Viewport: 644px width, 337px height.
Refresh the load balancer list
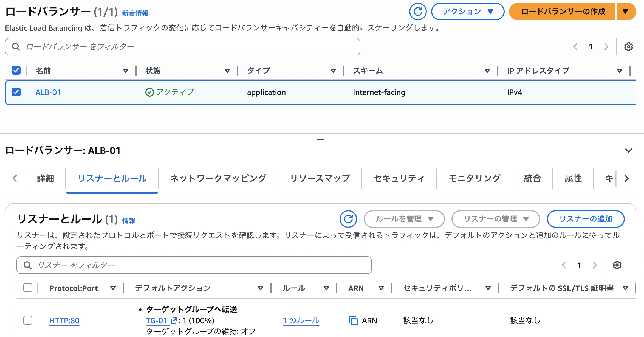[418, 12]
